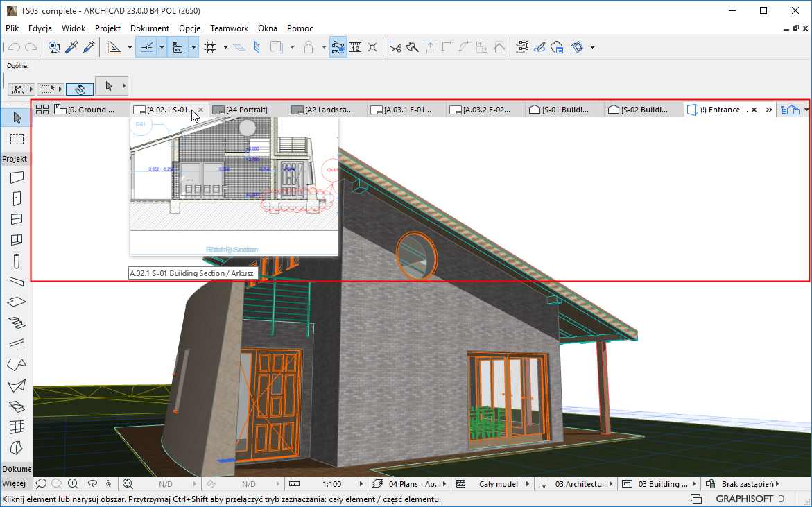Select the Window tool
This screenshot has height=507, width=812.
pyautogui.click(x=17, y=219)
